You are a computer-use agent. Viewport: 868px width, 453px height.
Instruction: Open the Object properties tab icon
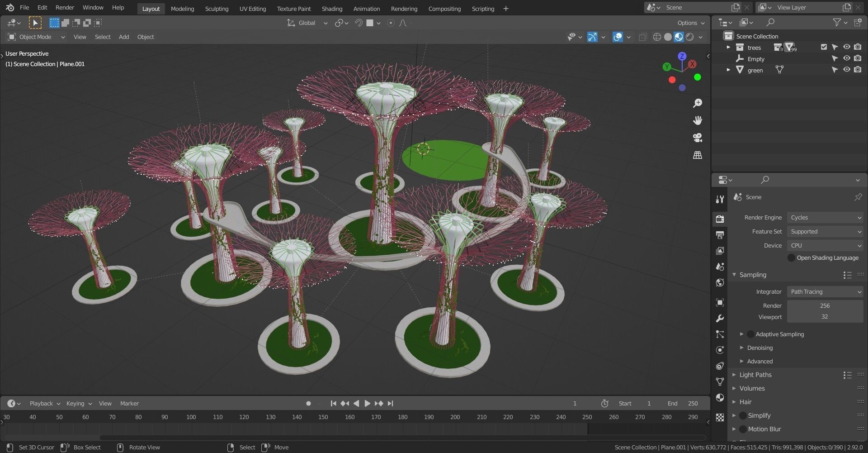click(x=720, y=302)
